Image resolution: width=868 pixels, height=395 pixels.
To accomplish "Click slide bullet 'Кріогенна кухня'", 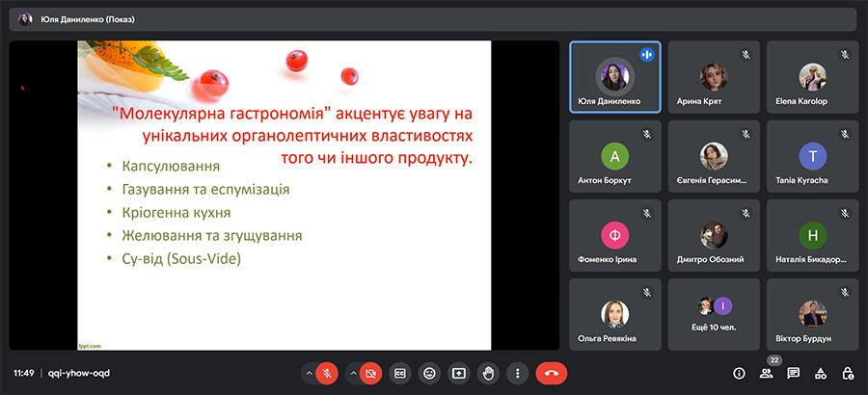I will click(x=176, y=213).
